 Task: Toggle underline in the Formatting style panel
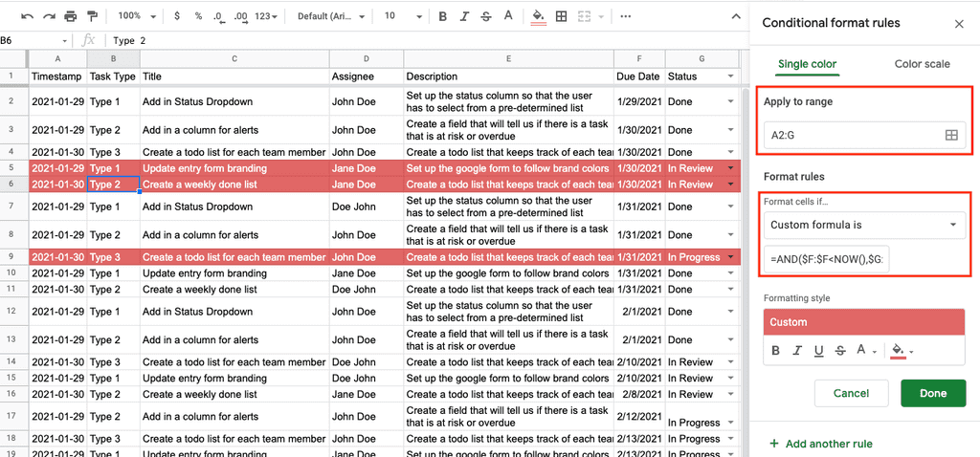(819, 351)
